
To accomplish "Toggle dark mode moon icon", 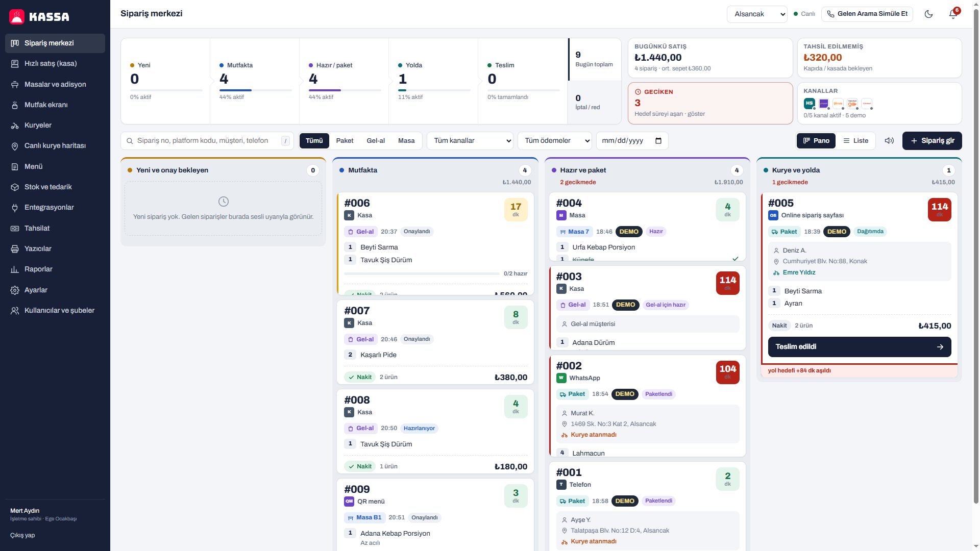I will [928, 14].
